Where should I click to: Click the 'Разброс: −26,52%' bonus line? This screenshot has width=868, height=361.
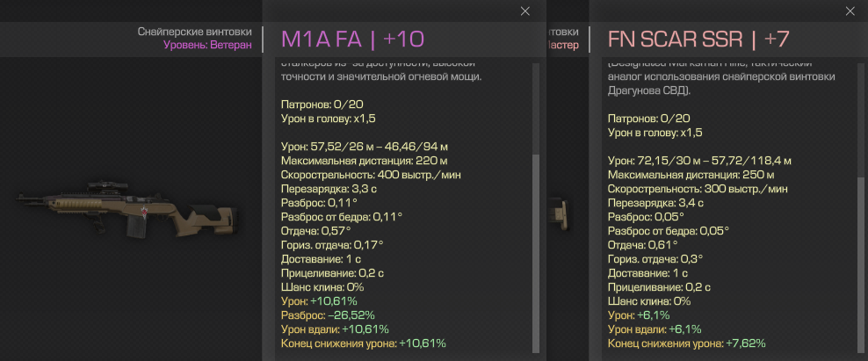[x=328, y=315]
